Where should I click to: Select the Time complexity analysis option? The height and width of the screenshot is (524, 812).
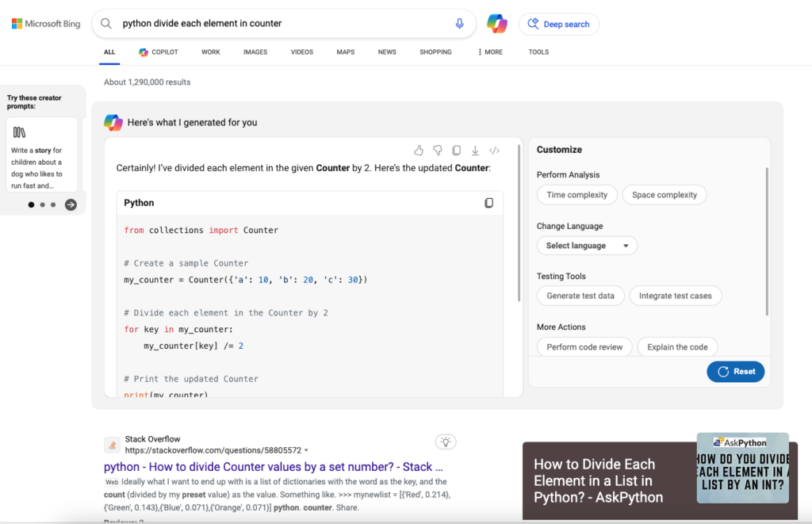576,195
